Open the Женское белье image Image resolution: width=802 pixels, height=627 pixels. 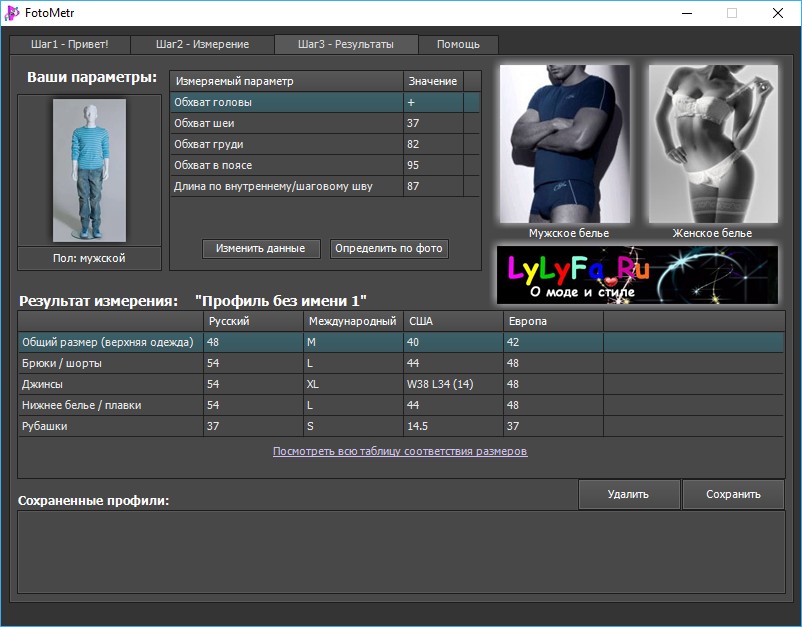point(714,144)
